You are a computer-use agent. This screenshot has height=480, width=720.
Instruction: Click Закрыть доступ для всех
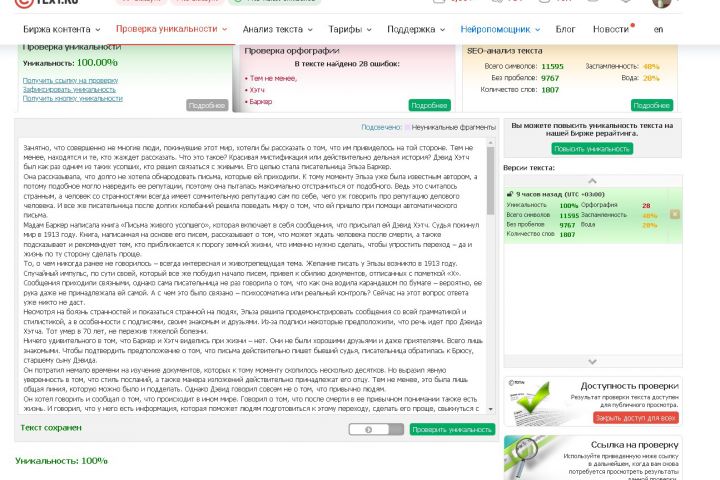point(636,418)
